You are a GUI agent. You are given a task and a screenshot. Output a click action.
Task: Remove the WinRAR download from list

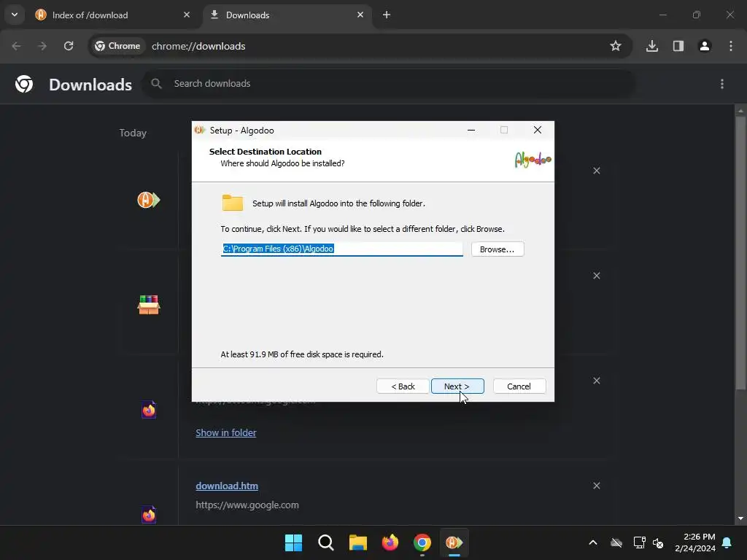(597, 276)
